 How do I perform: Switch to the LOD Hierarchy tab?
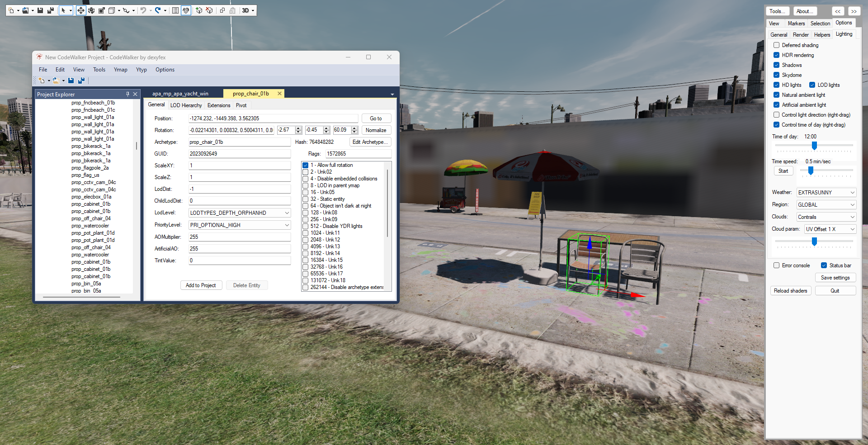pos(186,105)
